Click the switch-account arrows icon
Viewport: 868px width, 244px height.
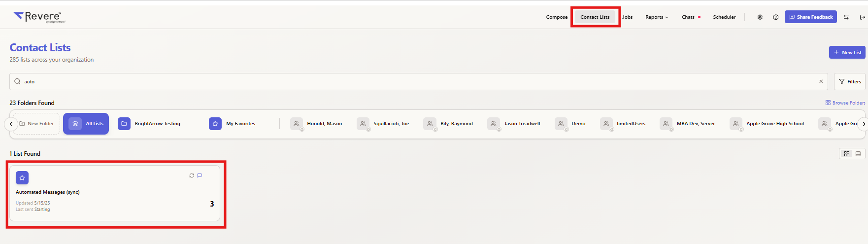[x=846, y=17]
